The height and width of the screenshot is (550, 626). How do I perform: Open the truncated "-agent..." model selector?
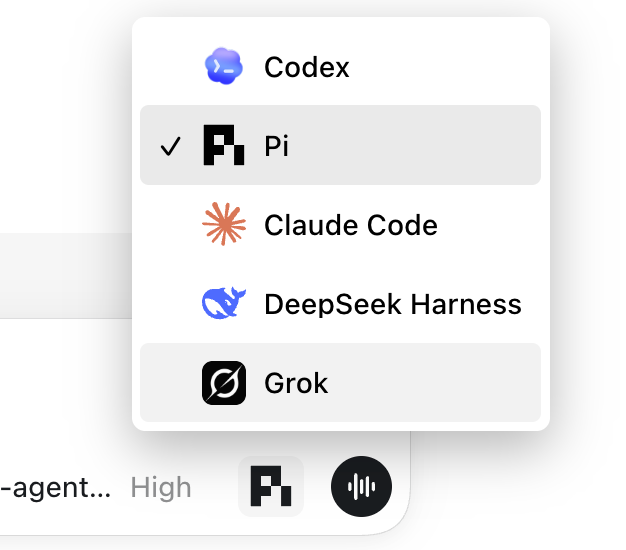[x=56, y=487]
